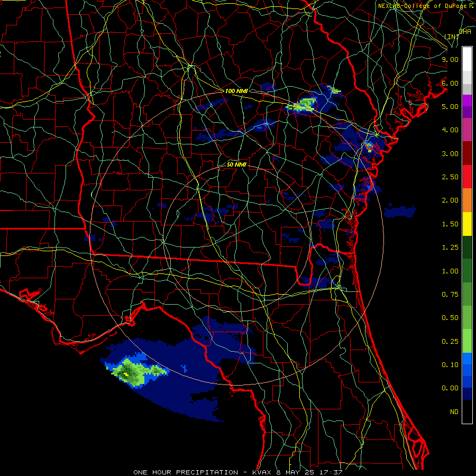Image resolution: width=476 pixels, height=476 pixels.
Task: Click the '0.75' legend value
Action: coord(450,294)
